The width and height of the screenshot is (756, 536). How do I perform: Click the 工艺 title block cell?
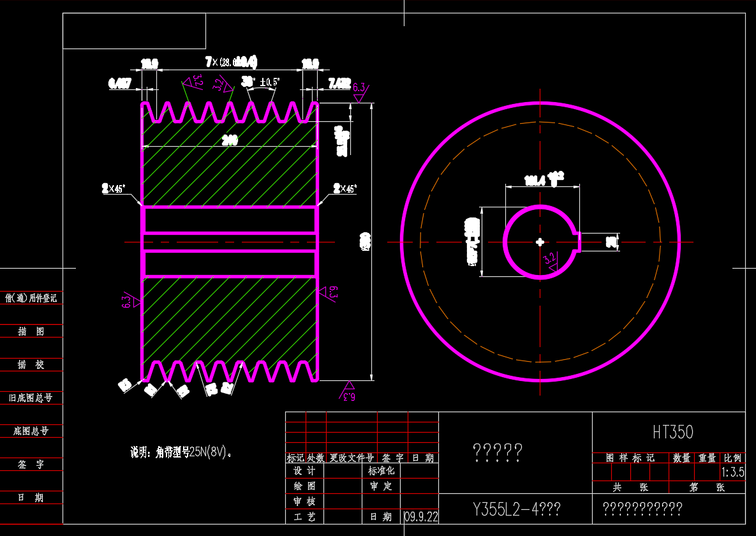click(x=304, y=517)
